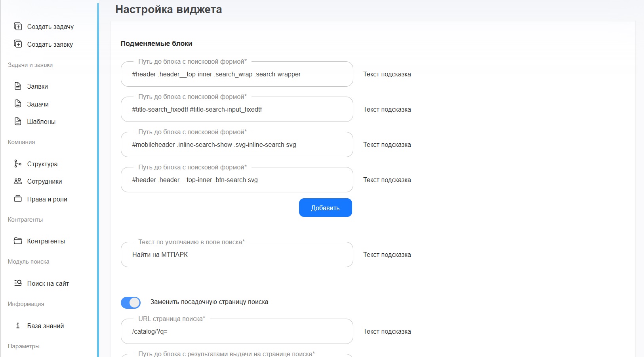Focus field containing #mobileheader path
The height and width of the screenshot is (357, 644).
pos(237,144)
